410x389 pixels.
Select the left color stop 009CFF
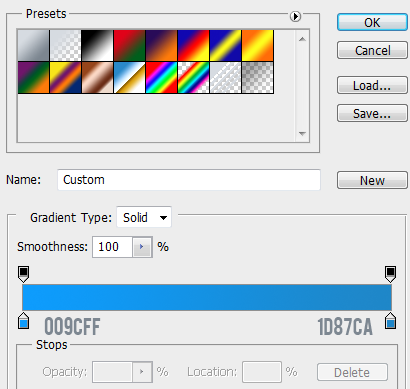click(x=23, y=321)
